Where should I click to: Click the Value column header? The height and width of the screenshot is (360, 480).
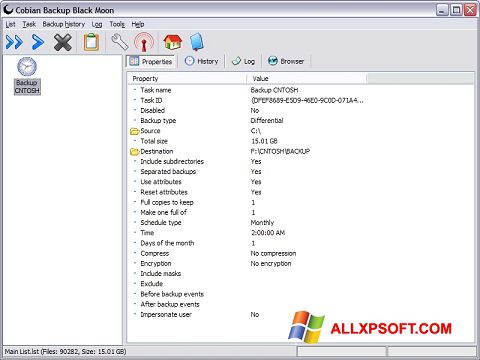click(306, 79)
